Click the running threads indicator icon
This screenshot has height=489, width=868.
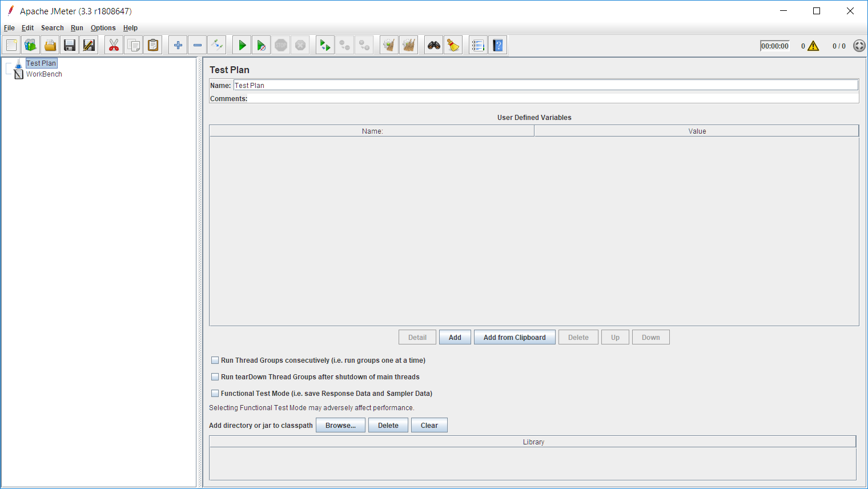coord(859,46)
